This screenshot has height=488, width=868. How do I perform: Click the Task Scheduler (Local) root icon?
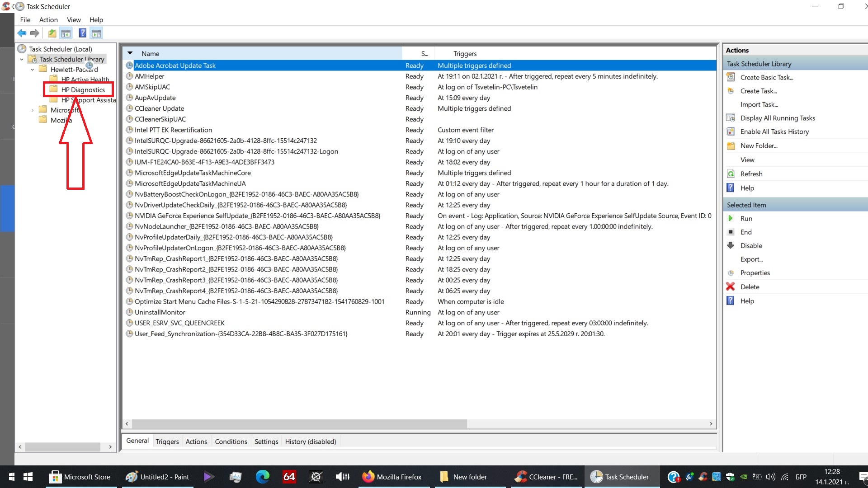[x=22, y=49]
